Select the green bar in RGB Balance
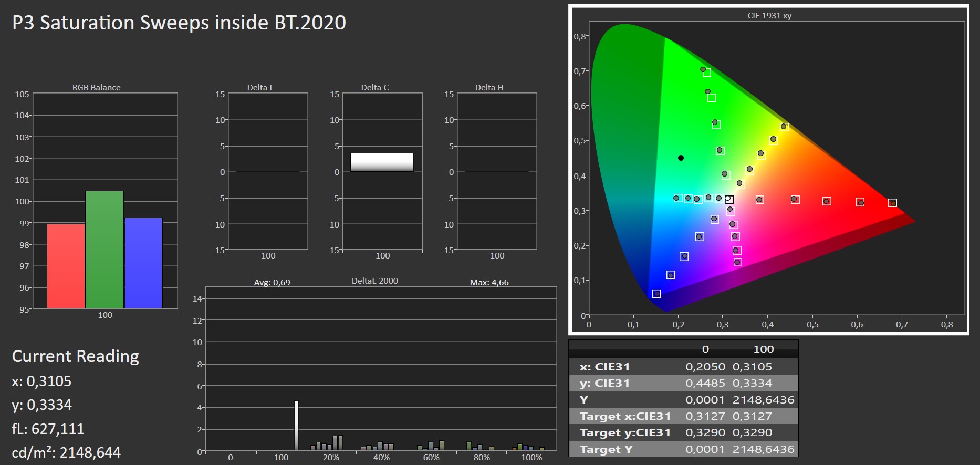 pos(105,250)
